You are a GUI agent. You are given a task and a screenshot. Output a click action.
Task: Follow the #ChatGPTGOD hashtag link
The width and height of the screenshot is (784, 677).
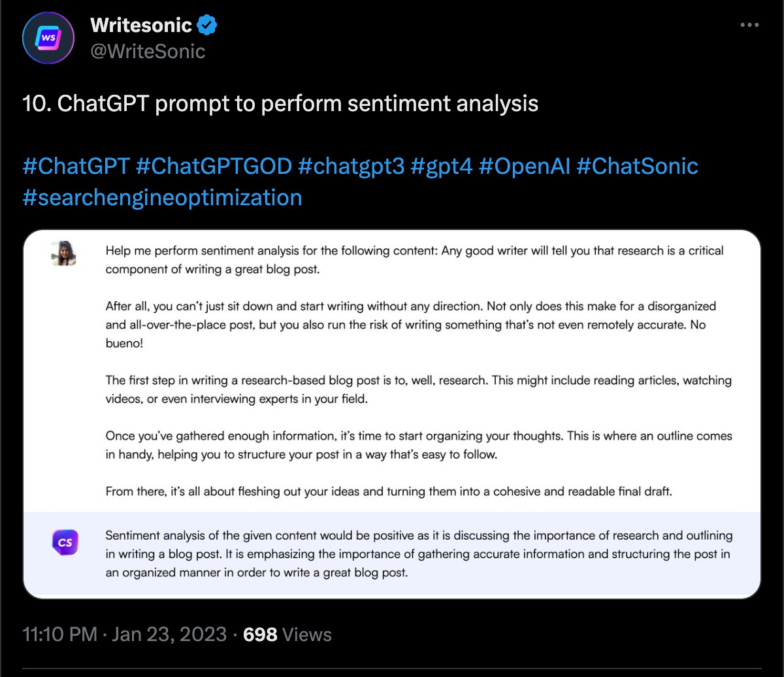pos(214,166)
